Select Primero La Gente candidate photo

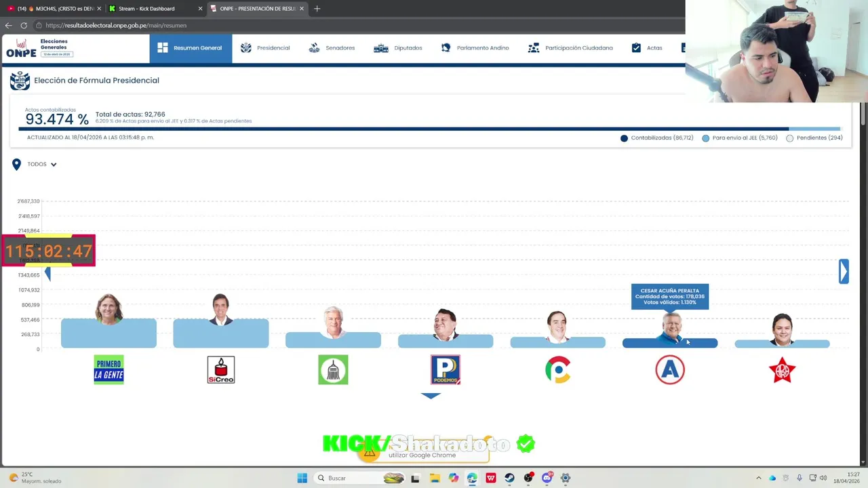point(108,309)
